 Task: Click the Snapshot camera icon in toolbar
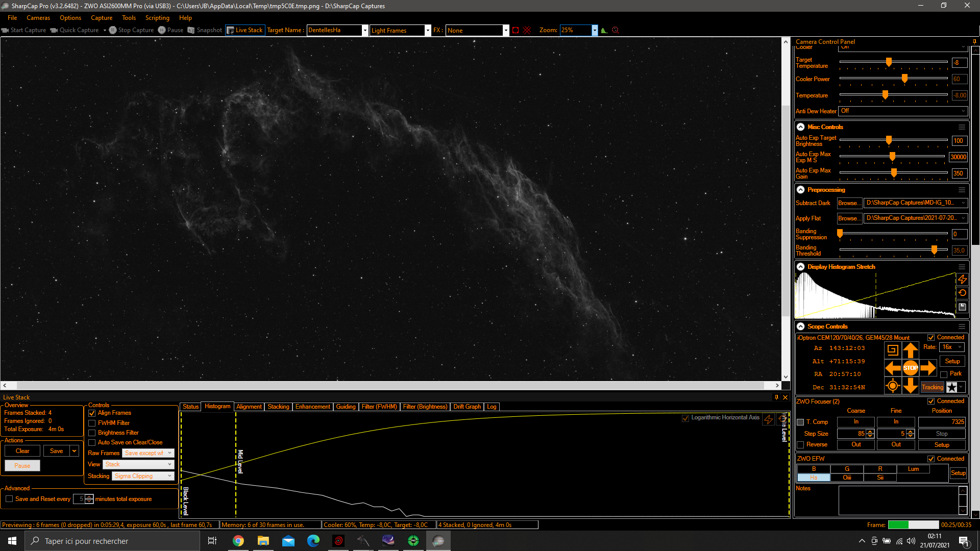pyautogui.click(x=191, y=30)
